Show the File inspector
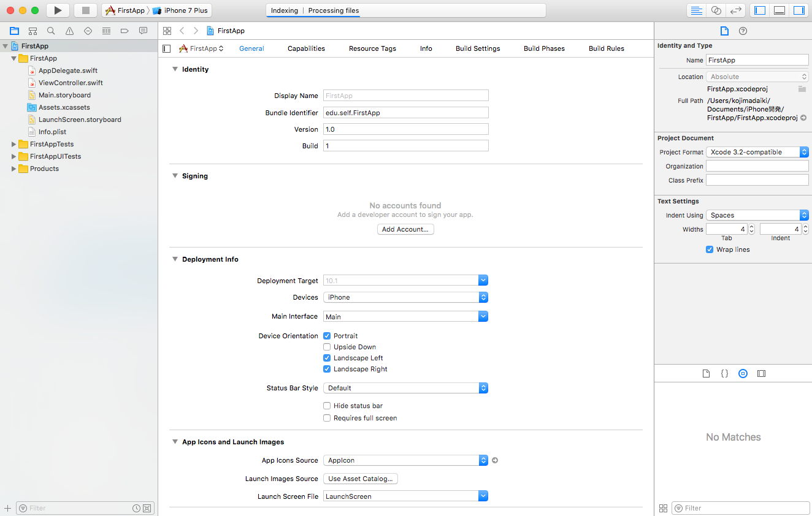812x516 pixels. tap(724, 31)
